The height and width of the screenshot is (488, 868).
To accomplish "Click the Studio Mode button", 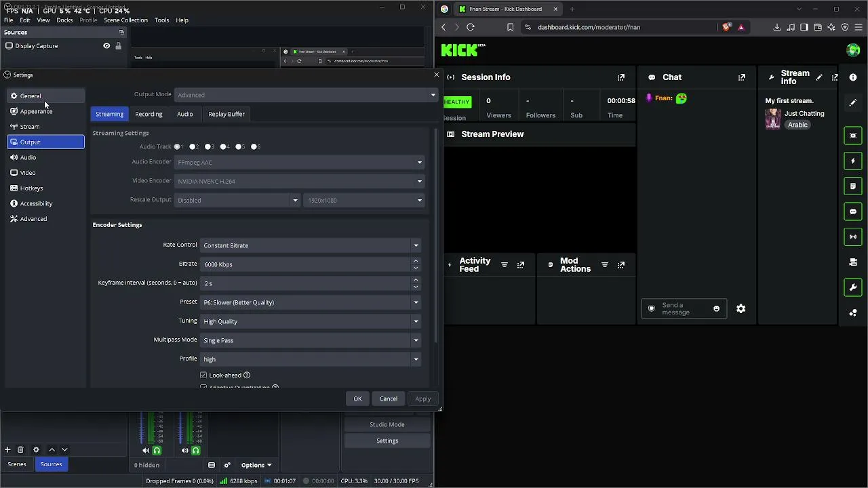I will tap(387, 424).
